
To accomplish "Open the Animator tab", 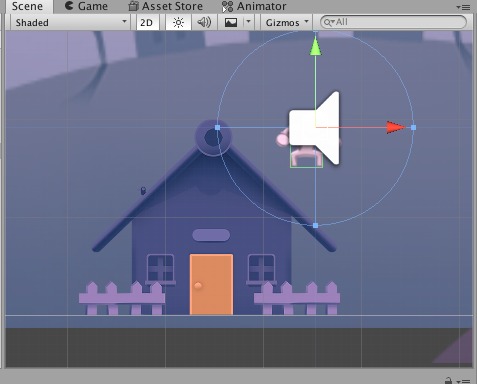I will pyautogui.click(x=254, y=6).
